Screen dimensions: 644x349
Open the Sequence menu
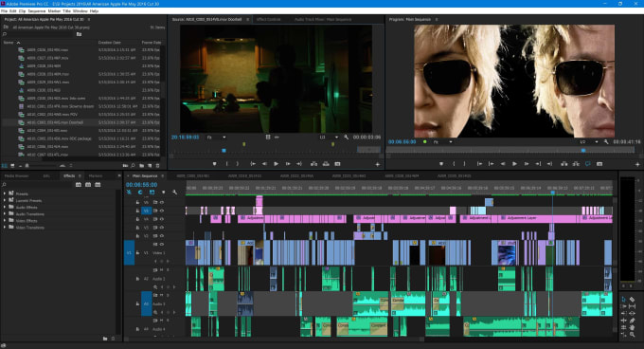click(x=37, y=10)
